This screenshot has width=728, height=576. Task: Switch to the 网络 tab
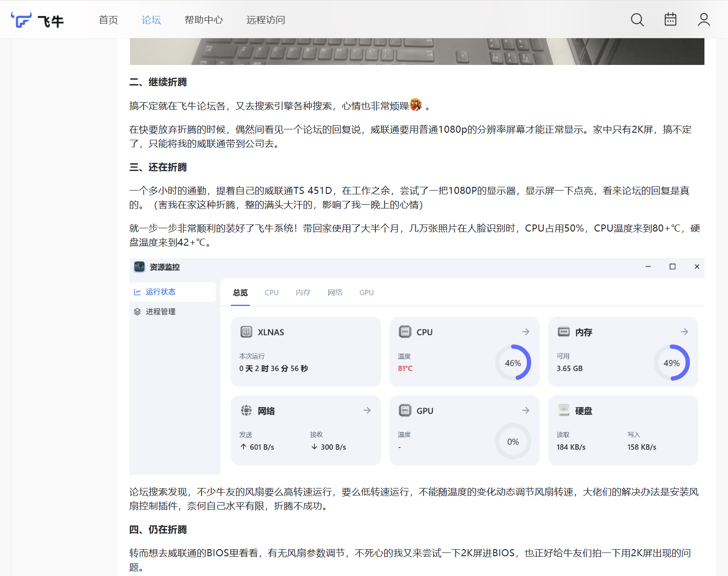pos(335,293)
